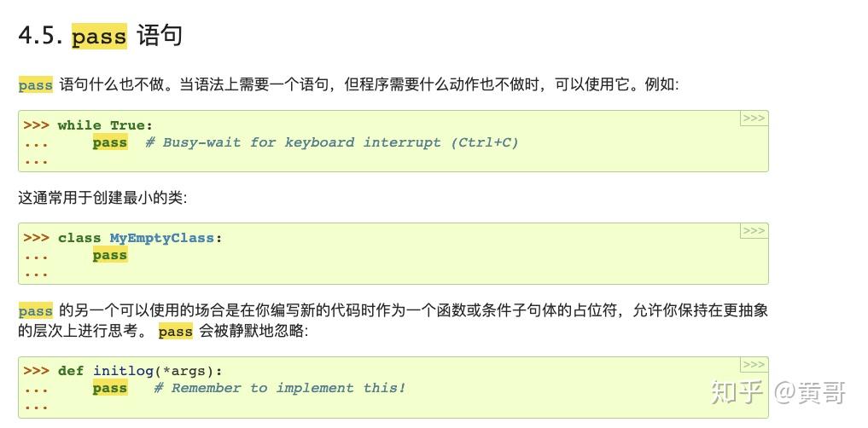Hide prompts in the MyEmptyClass code block
Image resolution: width=868 pixels, height=428 pixels.
[x=753, y=231]
